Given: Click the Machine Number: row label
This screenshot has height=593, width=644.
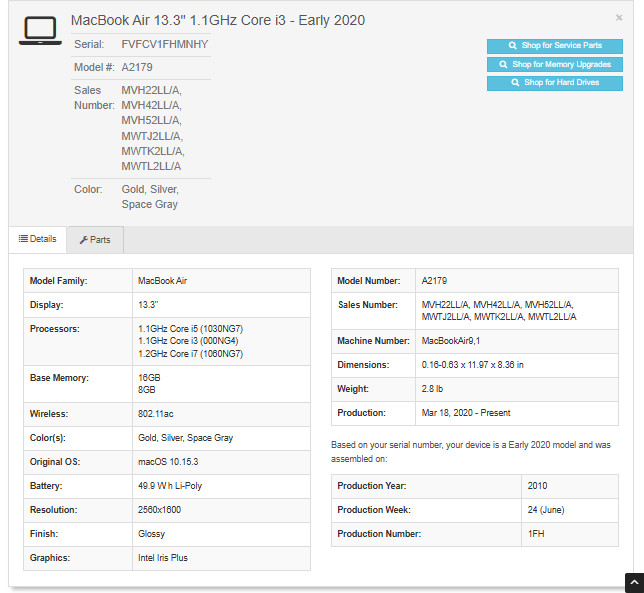Looking at the screenshot, I should click(x=373, y=341).
